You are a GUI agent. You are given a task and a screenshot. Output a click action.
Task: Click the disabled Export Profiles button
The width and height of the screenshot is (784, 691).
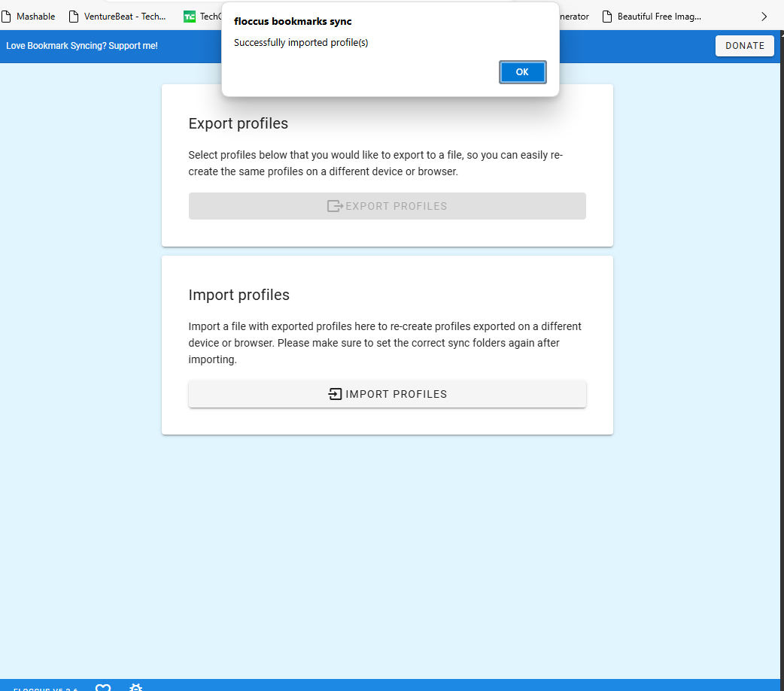(387, 206)
